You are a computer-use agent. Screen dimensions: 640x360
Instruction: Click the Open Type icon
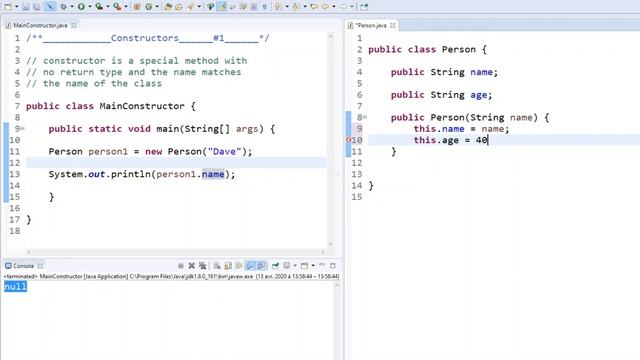[168, 7]
